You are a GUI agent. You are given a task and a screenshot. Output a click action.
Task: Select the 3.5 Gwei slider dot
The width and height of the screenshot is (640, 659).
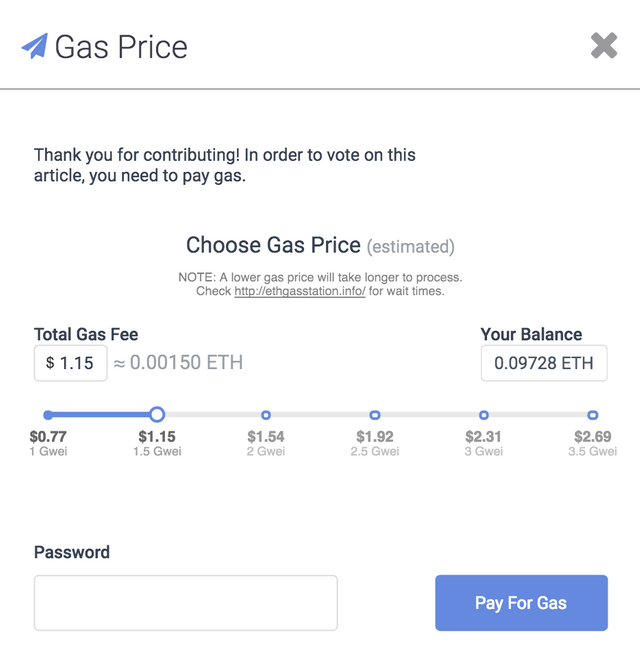[x=593, y=415]
